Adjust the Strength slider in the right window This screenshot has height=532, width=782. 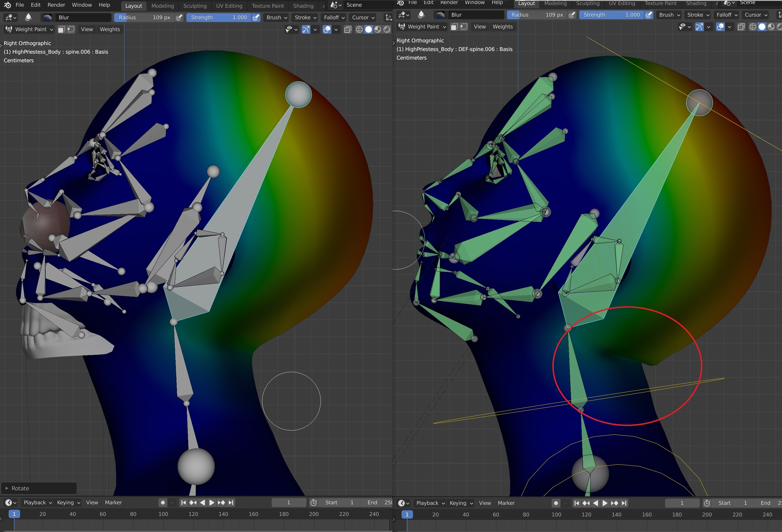611,15
